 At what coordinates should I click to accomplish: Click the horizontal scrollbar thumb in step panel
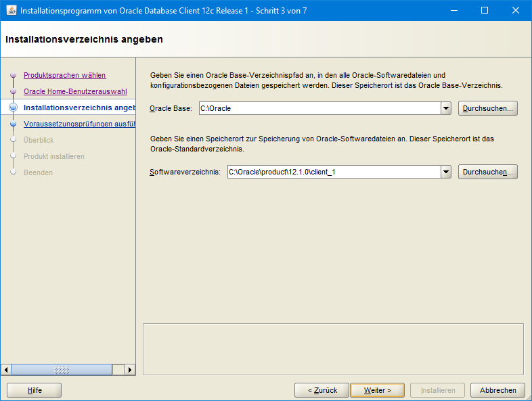[x=62, y=370]
